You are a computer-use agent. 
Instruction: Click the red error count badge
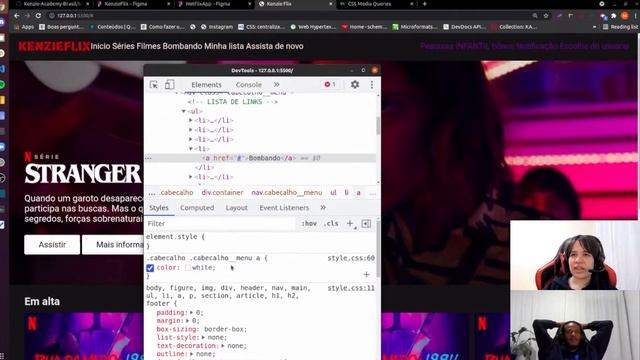tap(330, 84)
